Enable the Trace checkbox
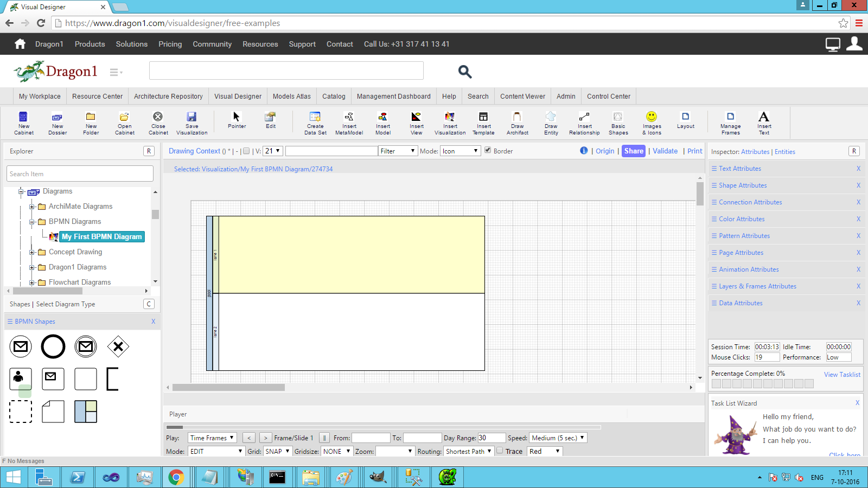868x488 pixels. 500,451
